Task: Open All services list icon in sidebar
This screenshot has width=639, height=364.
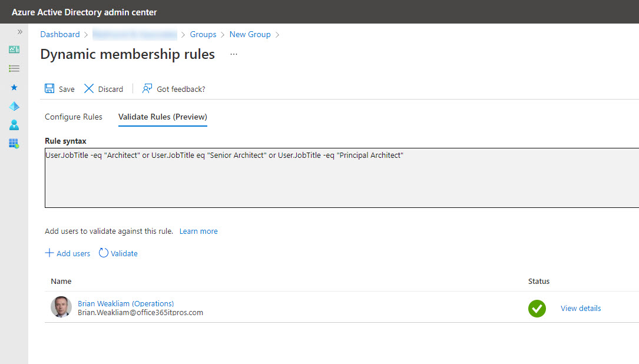Action: (x=14, y=68)
